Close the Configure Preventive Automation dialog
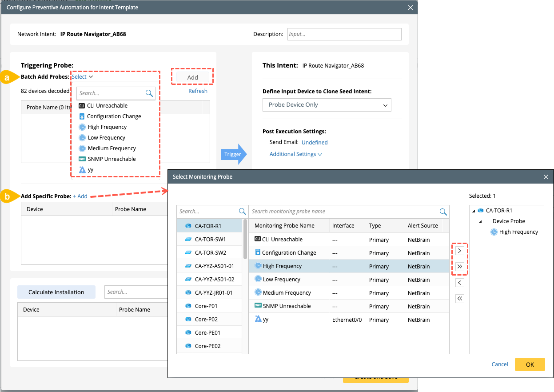The width and height of the screenshot is (554, 392). click(x=411, y=8)
